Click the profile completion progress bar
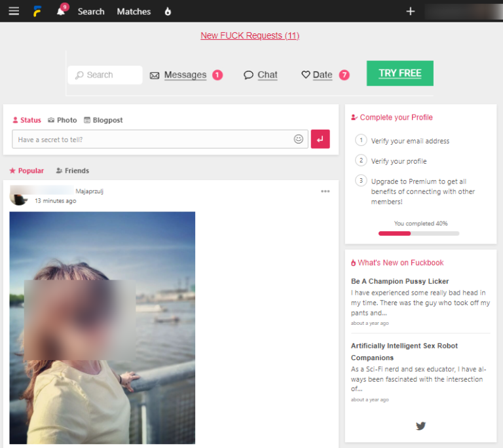Screen dimensions: 503x448 pyautogui.click(x=419, y=233)
